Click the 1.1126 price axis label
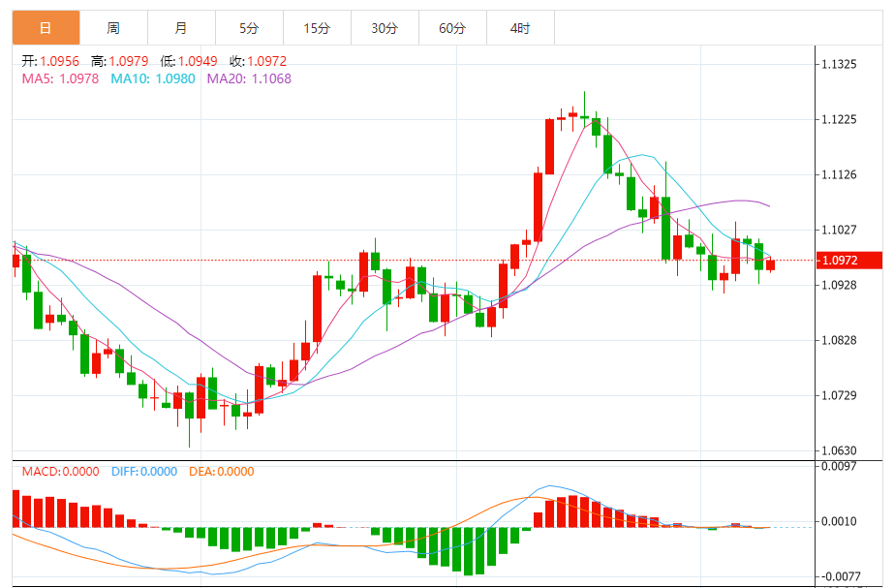This screenshot has height=588, width=894. [x=839, y=174]
